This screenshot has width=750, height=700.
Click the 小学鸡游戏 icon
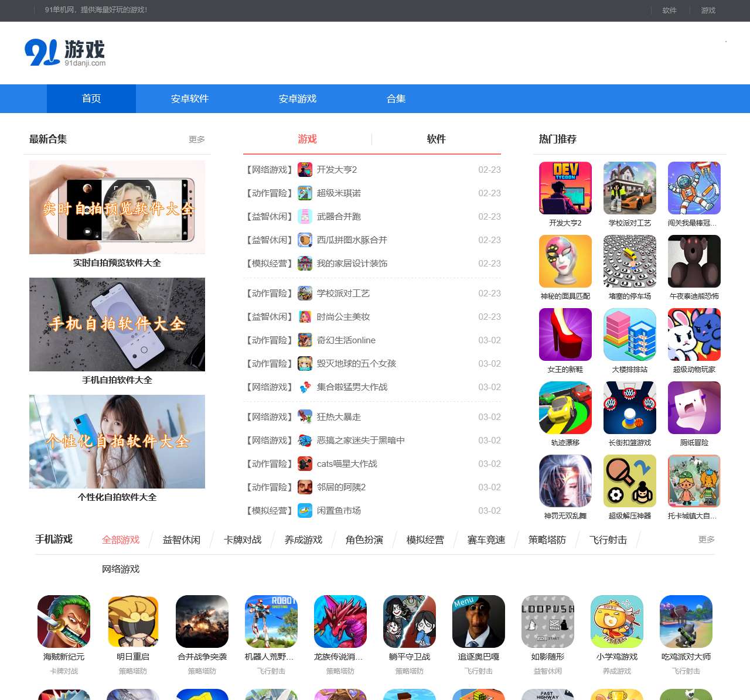(x=617, y=622)
